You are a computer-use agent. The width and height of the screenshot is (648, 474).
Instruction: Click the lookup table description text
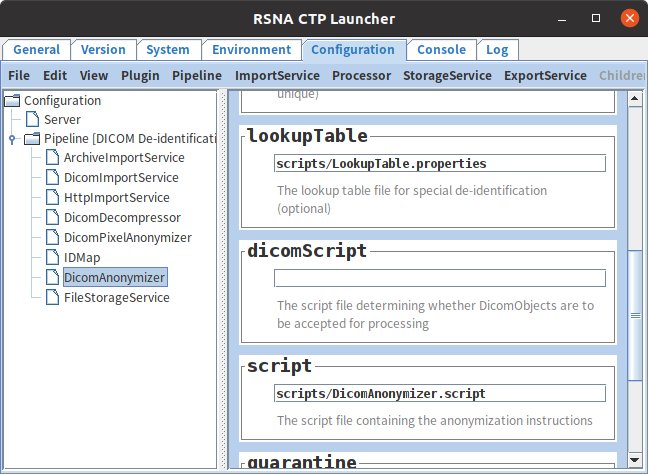[412, 199]
